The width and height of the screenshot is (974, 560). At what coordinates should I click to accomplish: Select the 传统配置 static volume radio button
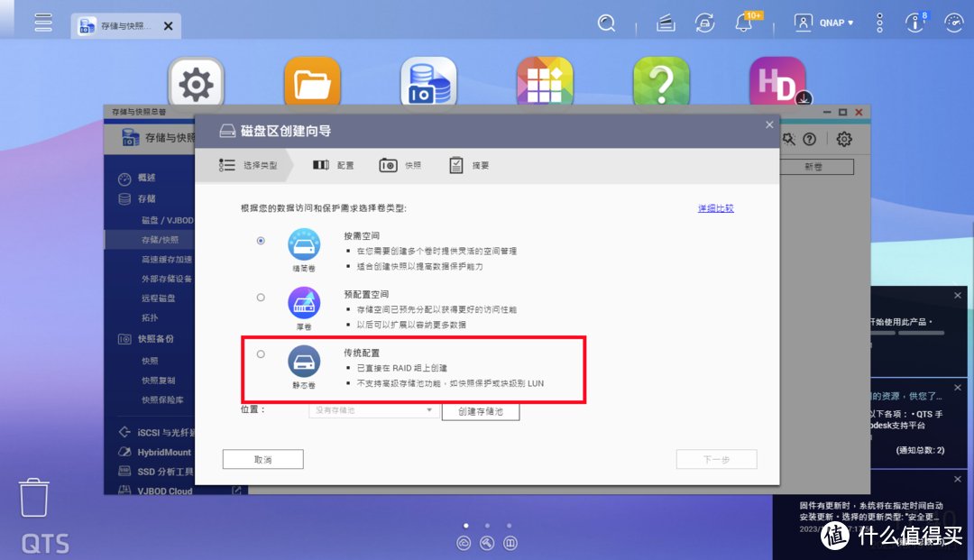tap(261, 353)
